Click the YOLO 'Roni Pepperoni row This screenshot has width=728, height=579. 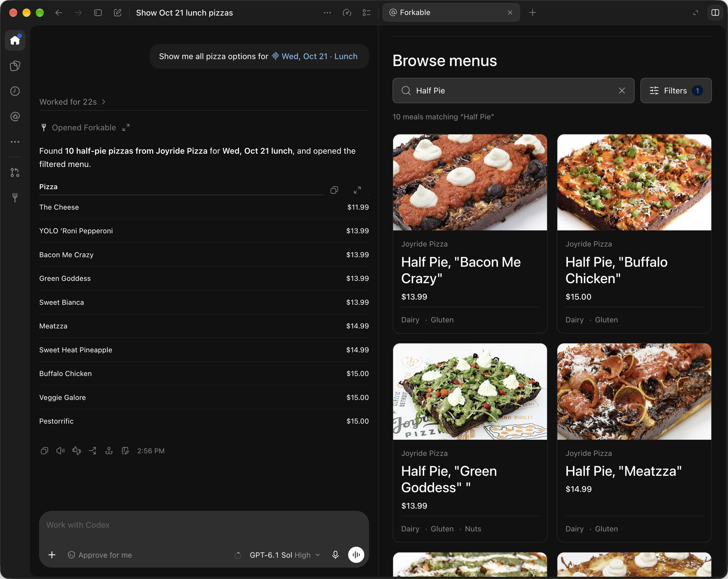tap(204, 231)
